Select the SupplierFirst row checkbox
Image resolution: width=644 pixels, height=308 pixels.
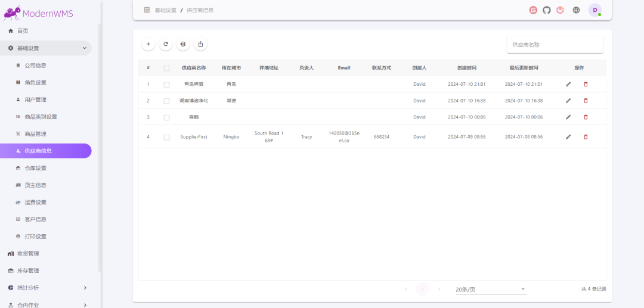tap(166, 137)
